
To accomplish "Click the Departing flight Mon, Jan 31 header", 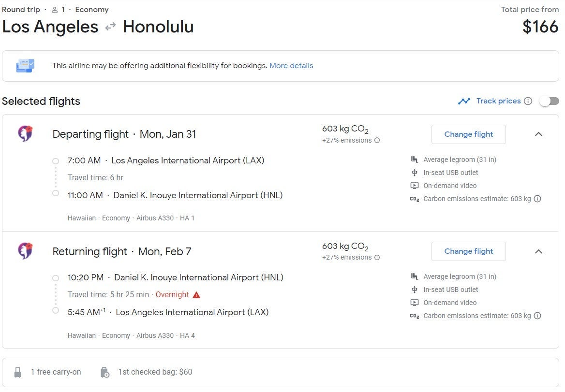I will [124, 134].
